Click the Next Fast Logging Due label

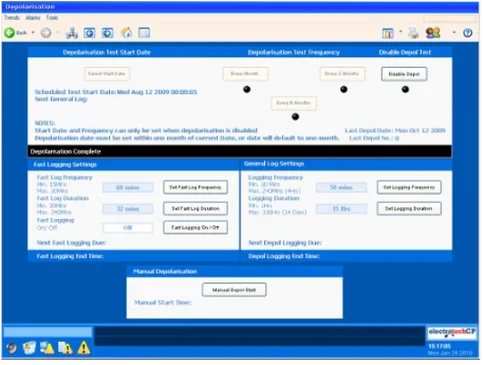click(71, 243)
